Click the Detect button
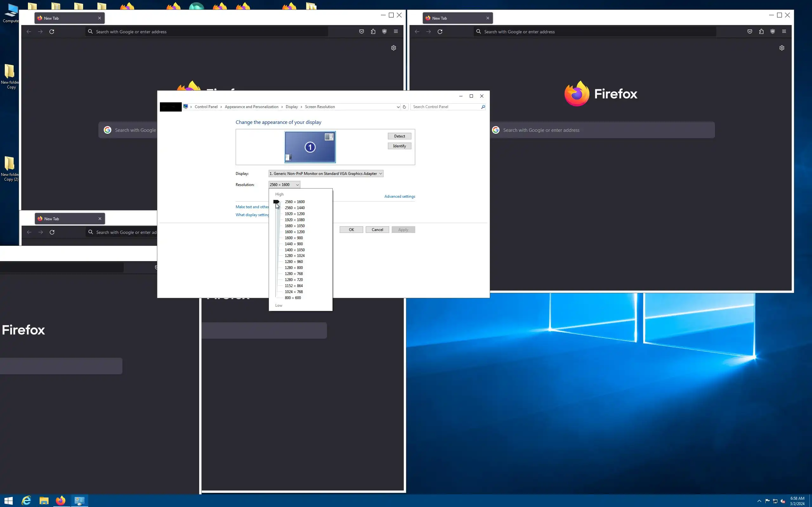 click(x=399, y=136)
